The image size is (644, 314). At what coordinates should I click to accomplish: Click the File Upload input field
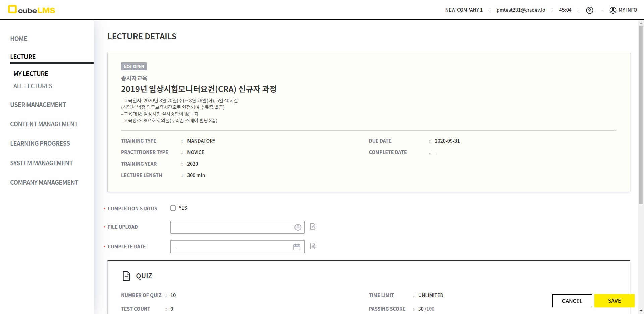pos(231,227)
